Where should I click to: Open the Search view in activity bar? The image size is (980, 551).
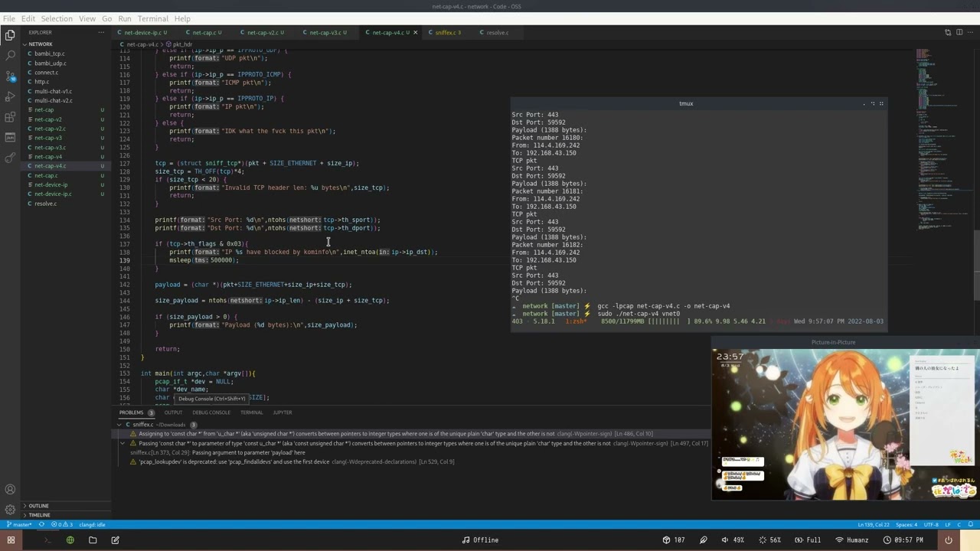[10, 56]
